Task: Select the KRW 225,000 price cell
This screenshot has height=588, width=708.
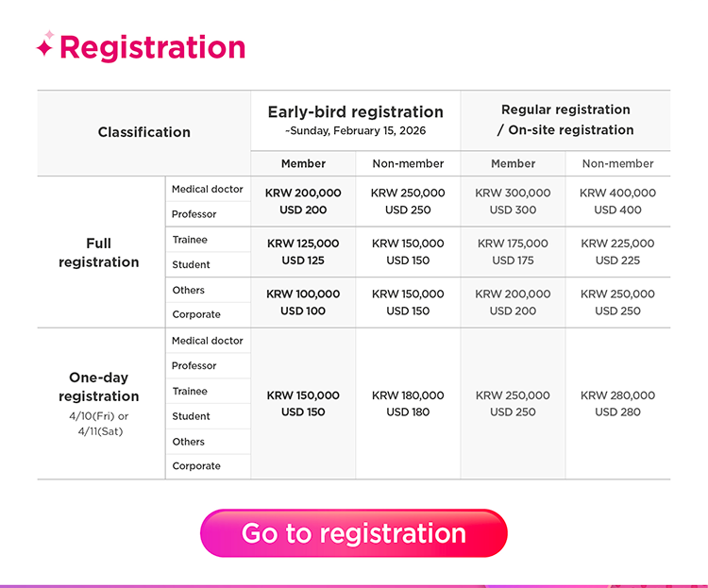Action: (617, 251)
